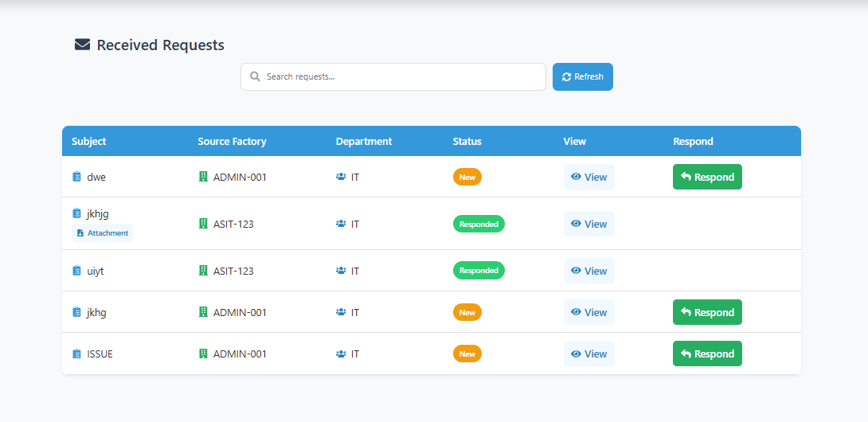The height and width of the screenshot is (422, 868).
Task: Click the building icon beside ASIT-123 for jkhjg
Action: (x=203, y=224)
